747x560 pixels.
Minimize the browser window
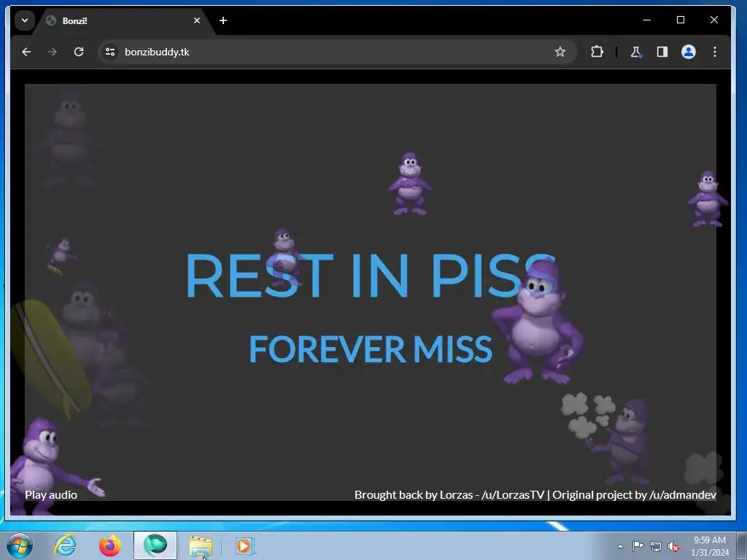point(647,20)
